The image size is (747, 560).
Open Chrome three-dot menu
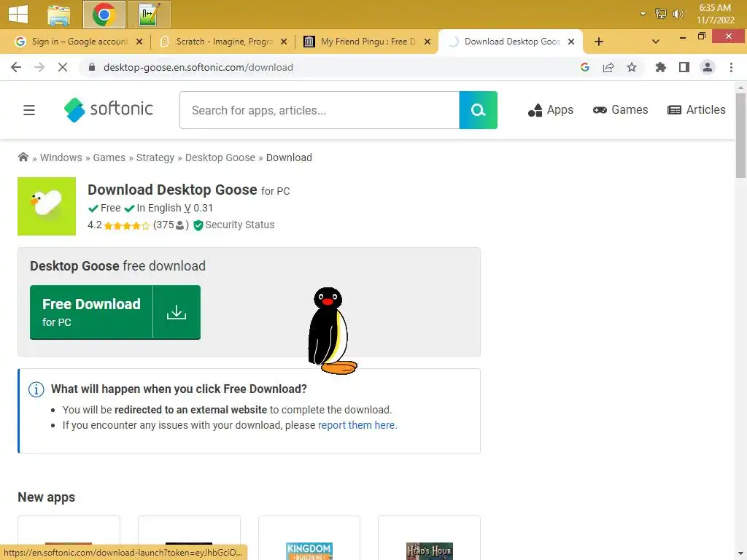pyautogui.click(x=731, y=67)
